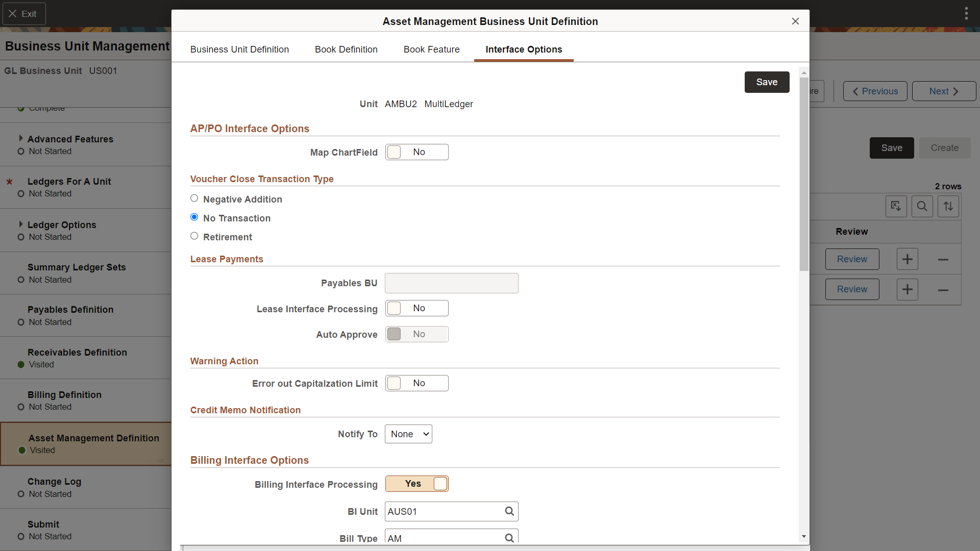
Task: Click Save button in the dialog
Action: point(767,82)
